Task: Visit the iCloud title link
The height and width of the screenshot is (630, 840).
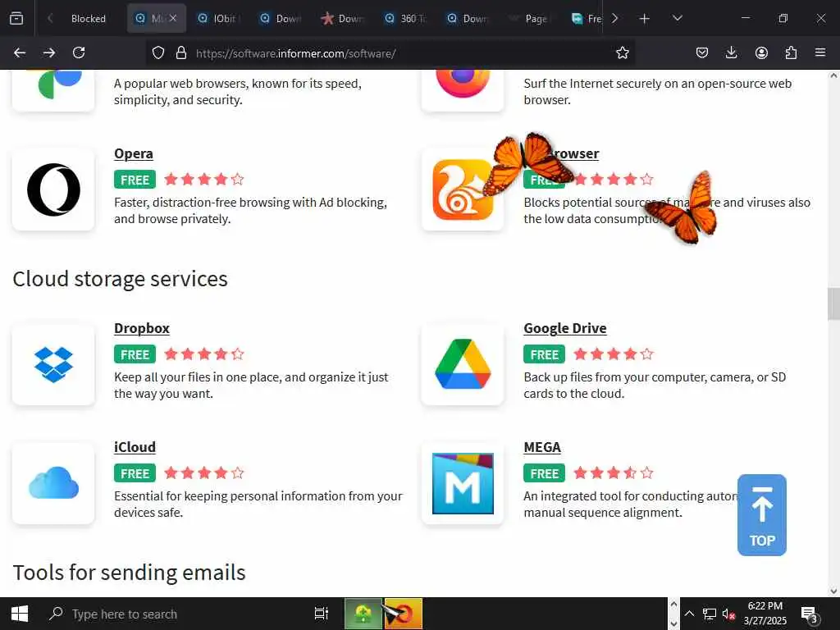Action: coord(135,447)
